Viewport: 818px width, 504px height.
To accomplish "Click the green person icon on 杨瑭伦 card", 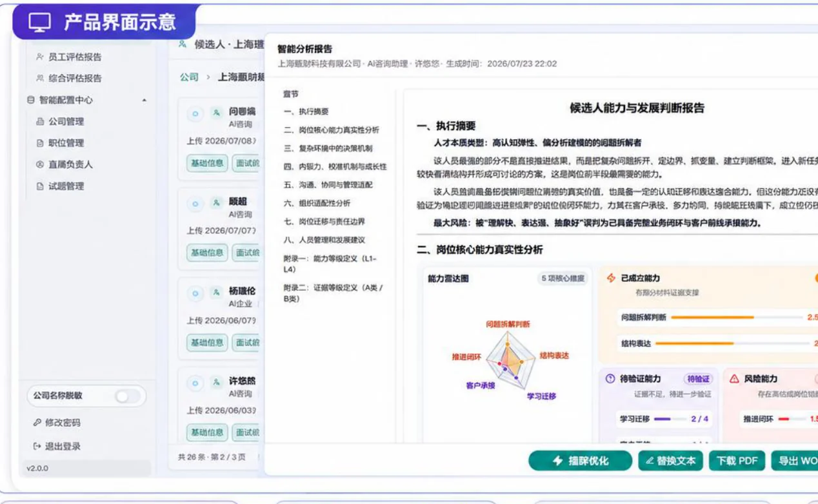I will point(216,293).
